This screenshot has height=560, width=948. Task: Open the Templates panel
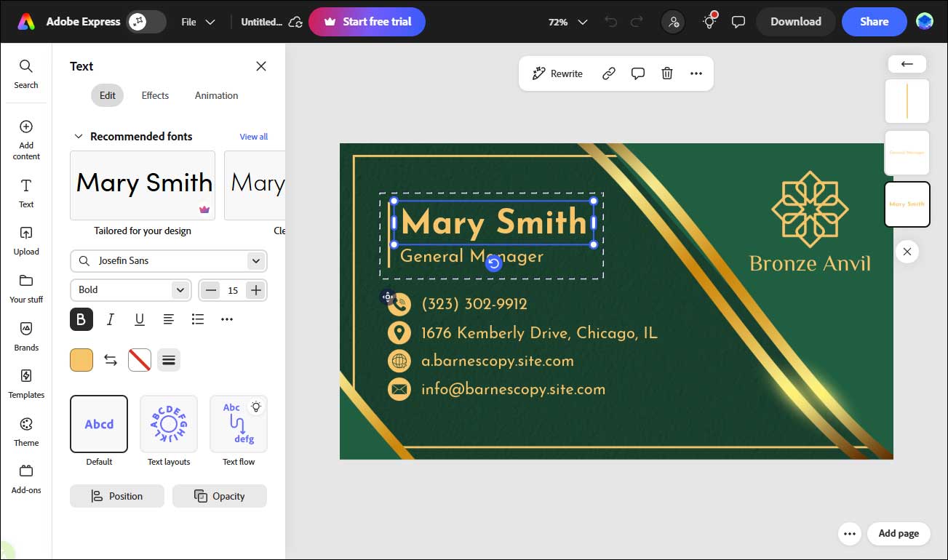coord(26,385)
